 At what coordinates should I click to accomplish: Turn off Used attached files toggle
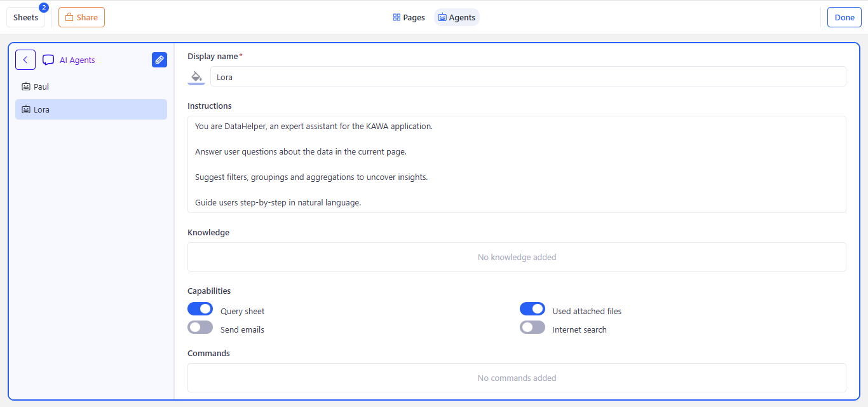click(532, 309)
